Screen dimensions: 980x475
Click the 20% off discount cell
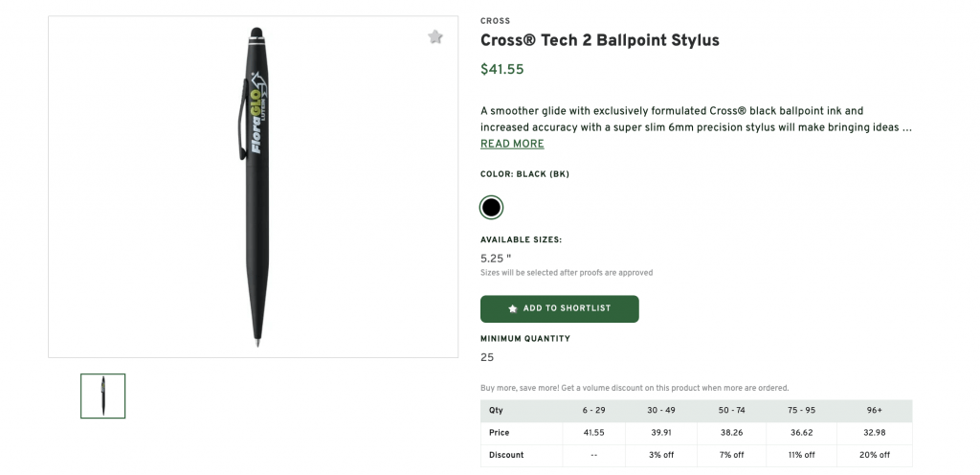click(872, 455)
